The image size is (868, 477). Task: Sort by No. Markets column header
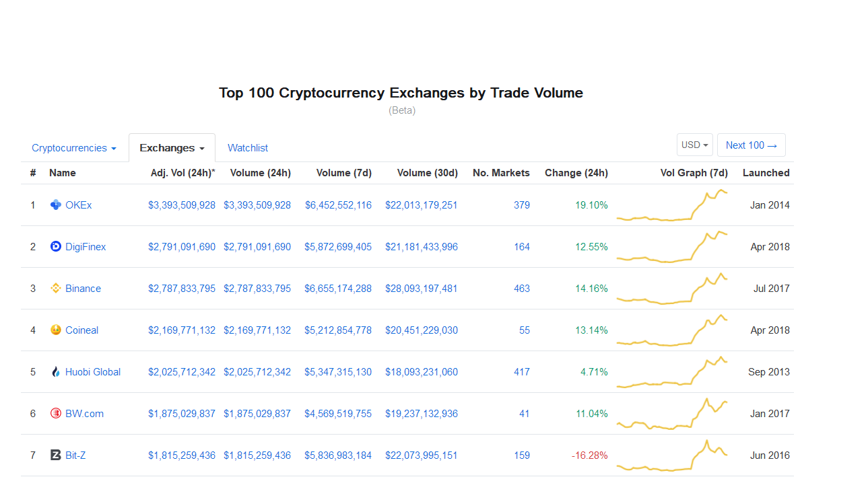point(501,173)
